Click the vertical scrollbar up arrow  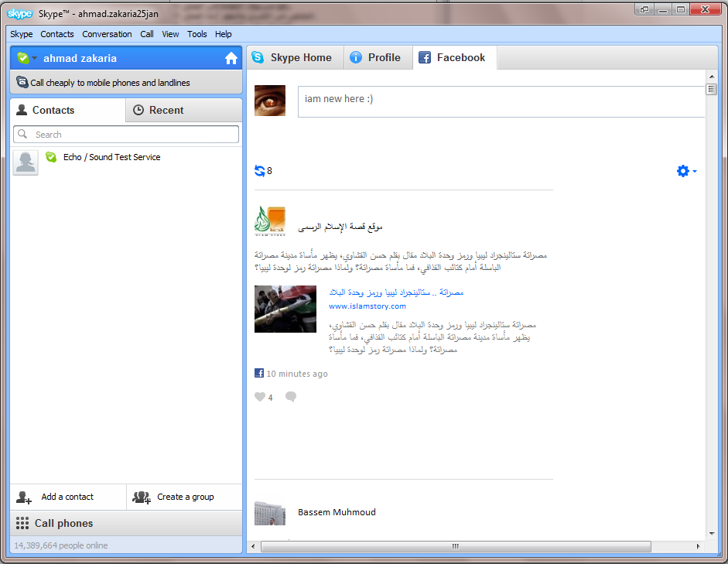pyautogui.click(x=711, y=76)
